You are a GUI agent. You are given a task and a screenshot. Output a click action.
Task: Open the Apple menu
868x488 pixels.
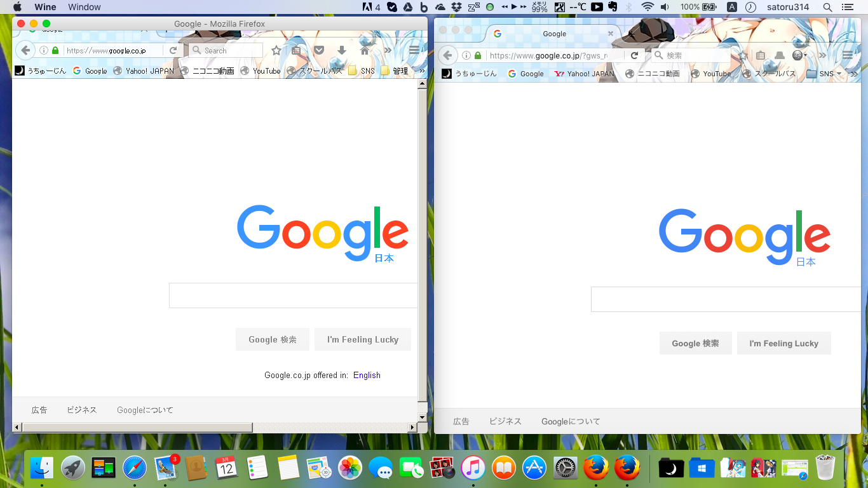17,7
